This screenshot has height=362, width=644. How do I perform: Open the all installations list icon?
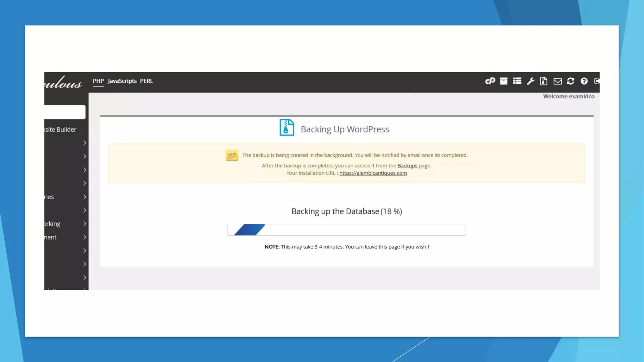517,81
